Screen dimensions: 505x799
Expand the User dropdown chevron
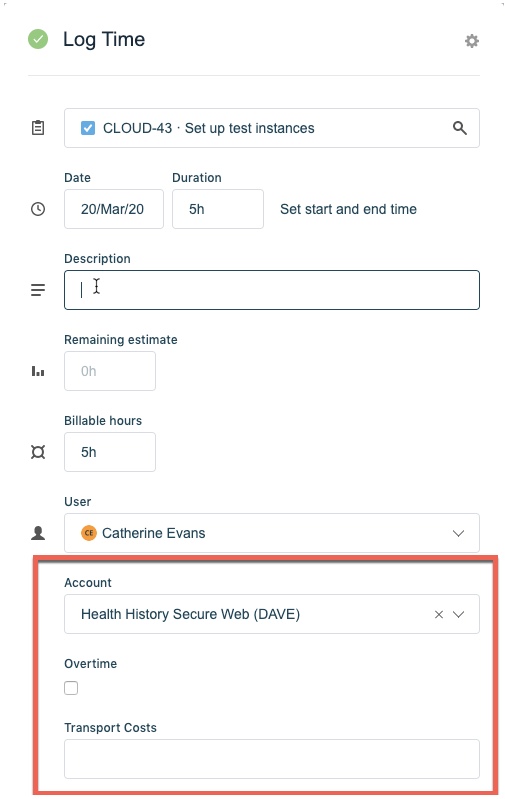coord(458,534)
